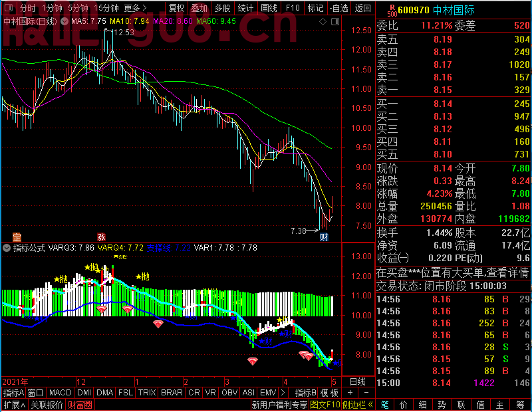Click stock name 600970 中材国际
This screenshot has width=532, height=412.
tap(436, 11)
